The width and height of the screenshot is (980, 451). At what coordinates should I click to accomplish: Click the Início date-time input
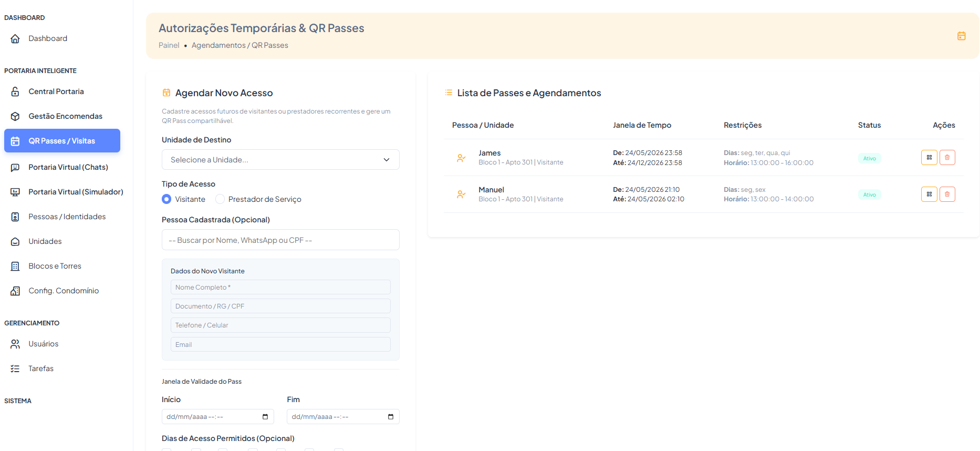218,417
